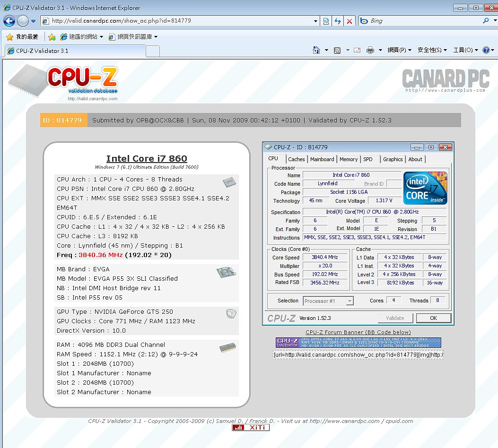
Task: Click the red frequency 3840.36 MHz value
Action: click(x=100, y=255)
